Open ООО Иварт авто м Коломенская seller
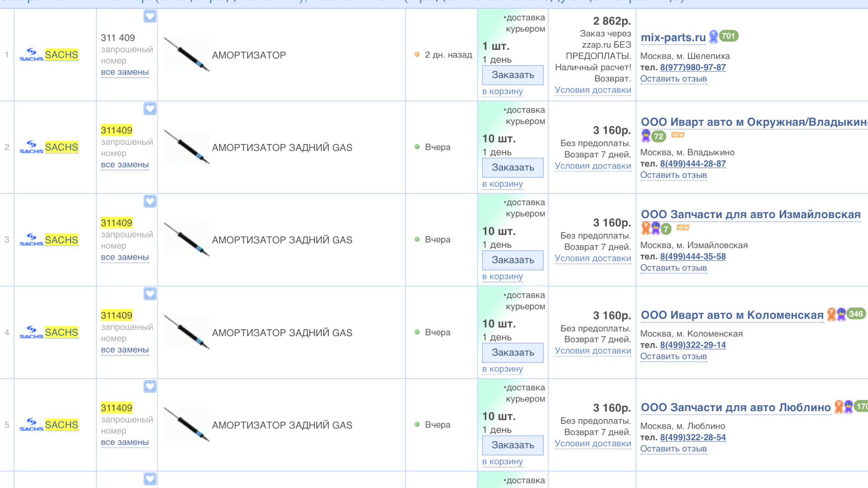This screenshot has height=488, width=868. 732,315
